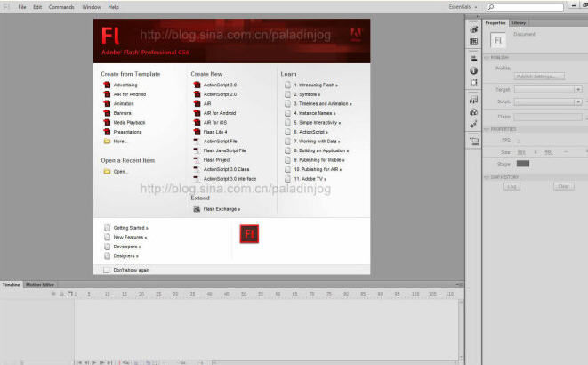
Task: Click the Class input field in Properties
Action: coord(547,117)
